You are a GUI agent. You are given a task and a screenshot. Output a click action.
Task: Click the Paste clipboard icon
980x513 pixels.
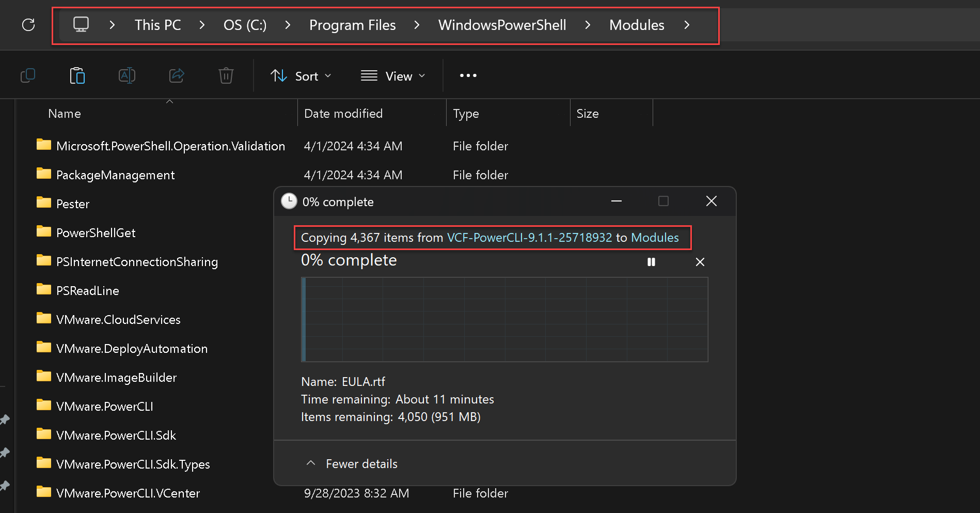click(x=77, y=76)
